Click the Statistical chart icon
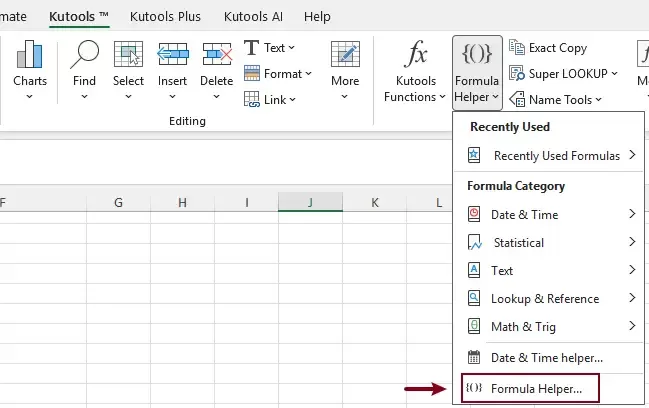The height and width of the screenshot is (408, 649). point(475,242)
